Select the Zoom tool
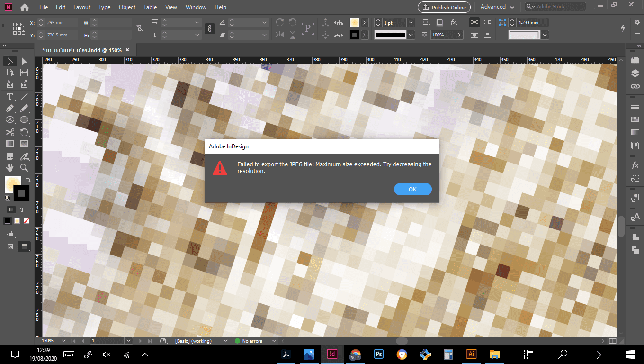 (x=24, y=168)
